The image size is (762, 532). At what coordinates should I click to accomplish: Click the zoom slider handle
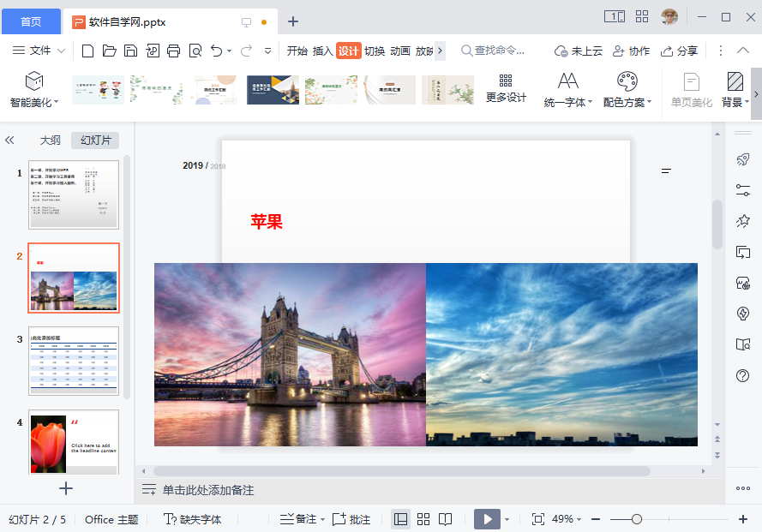(637, 519)
